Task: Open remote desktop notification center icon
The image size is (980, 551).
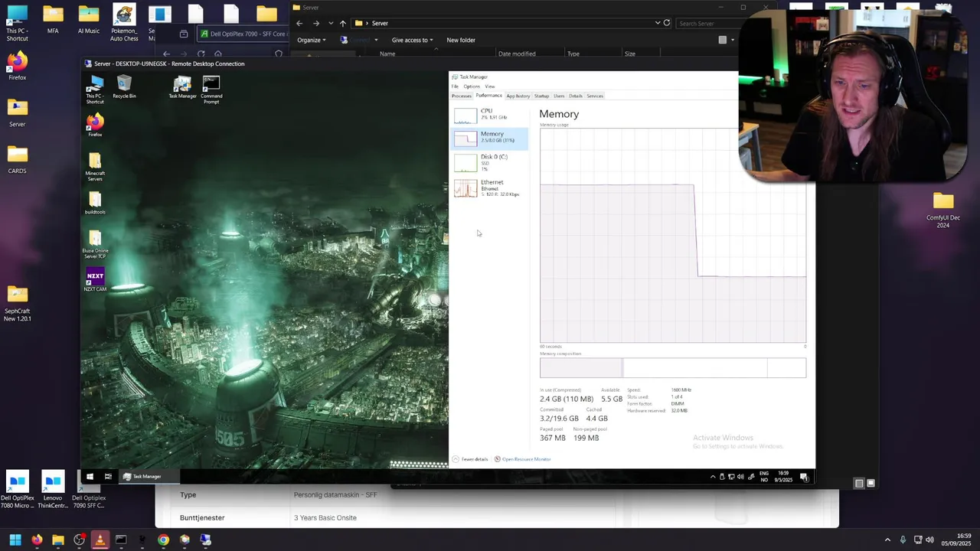Action: coord(804,477)
